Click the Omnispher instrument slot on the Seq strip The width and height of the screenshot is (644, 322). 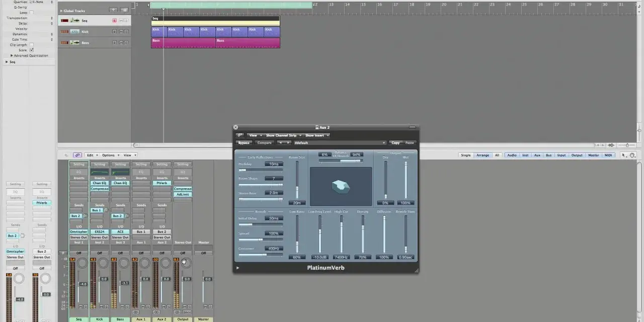pyautogui.click(x=78, y=232)
